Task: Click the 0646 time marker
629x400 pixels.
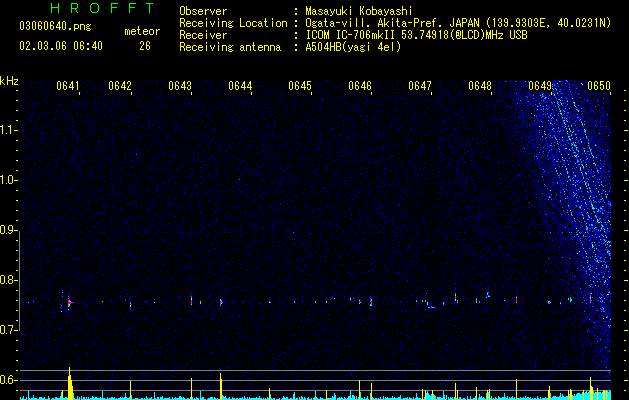Action: click(360, 86)
